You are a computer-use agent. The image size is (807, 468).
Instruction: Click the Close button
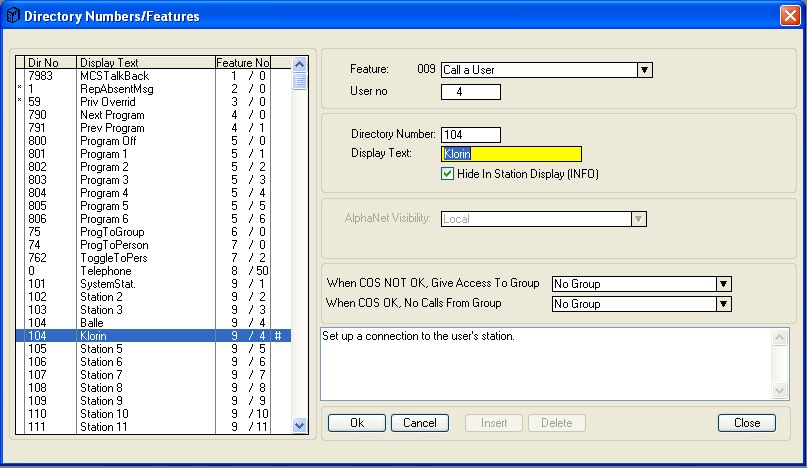747,423
